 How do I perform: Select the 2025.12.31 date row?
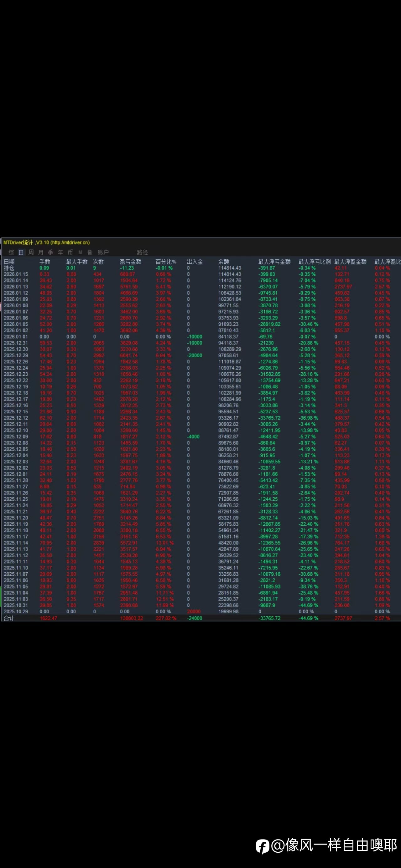pos(16,343)
